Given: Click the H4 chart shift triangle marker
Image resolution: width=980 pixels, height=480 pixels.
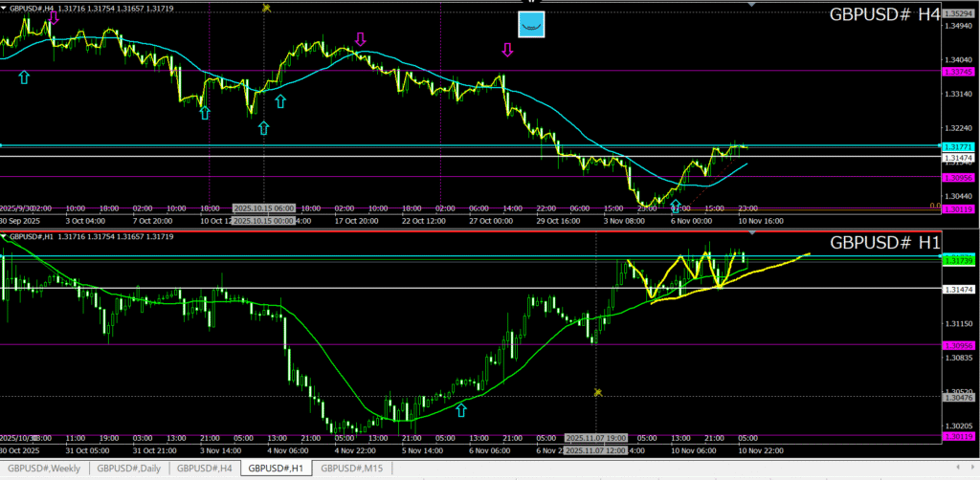Looking at the screenshot, I should 750,6.
